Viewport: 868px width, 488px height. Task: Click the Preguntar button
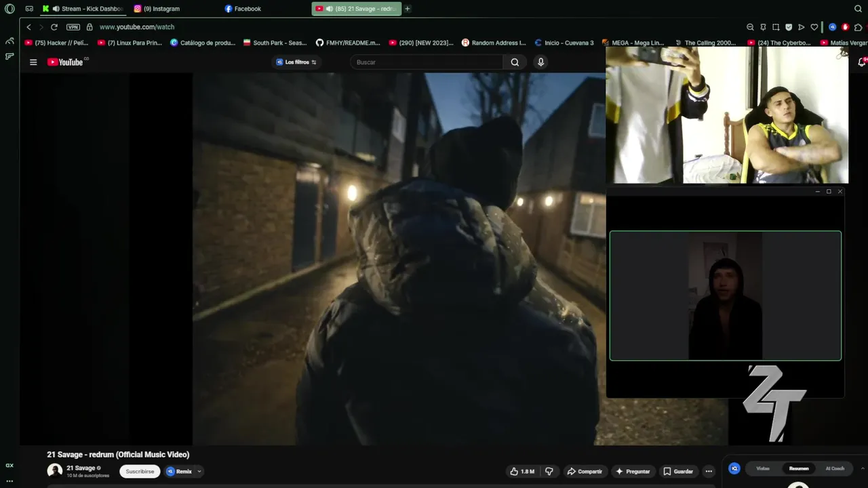(633, 472)
